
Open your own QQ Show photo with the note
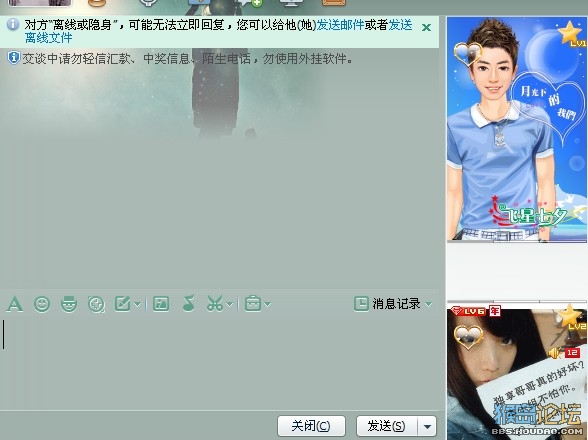point(516,374)
